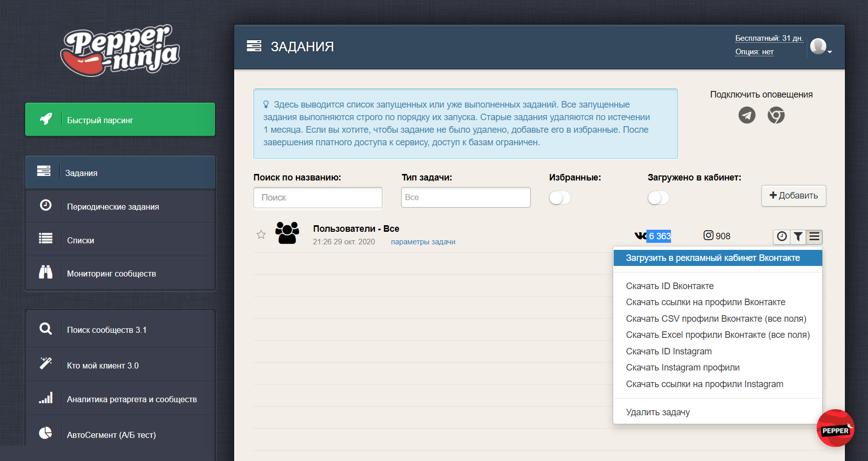Screen dimensions: 868x461
Task: Open Поиск сообществ 3.1 in the sidebar
Action: click(120, 329)
